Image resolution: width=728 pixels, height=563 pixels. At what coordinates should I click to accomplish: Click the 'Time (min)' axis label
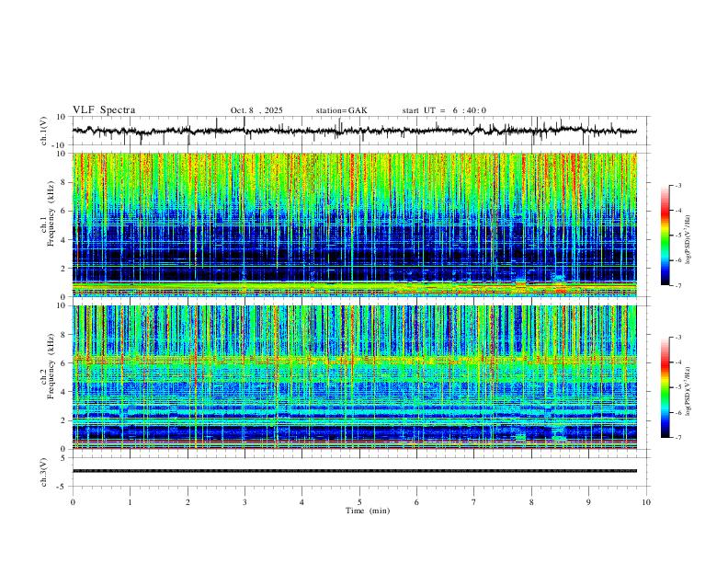[368, 511]
